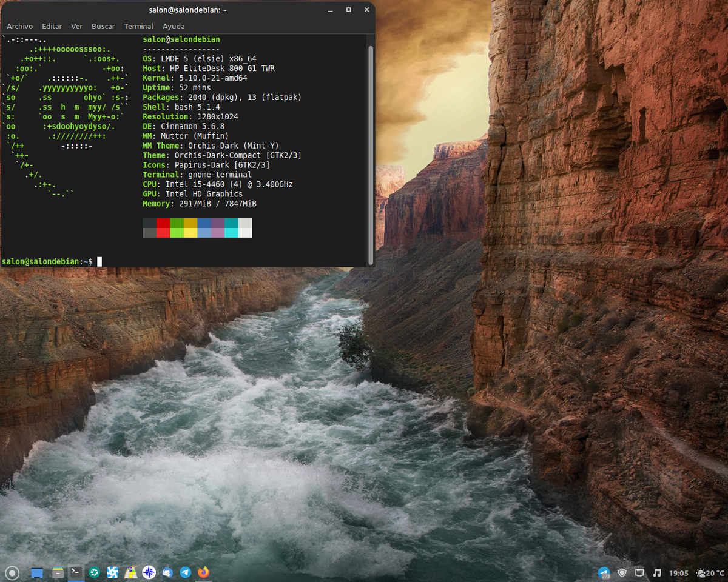Image resolution: width=728 pixels, height=582 pixels.
Task: Click the 'CPU: Intel i5-4460 (4) @ 3.400GHz' line
Action: (218, 185)
